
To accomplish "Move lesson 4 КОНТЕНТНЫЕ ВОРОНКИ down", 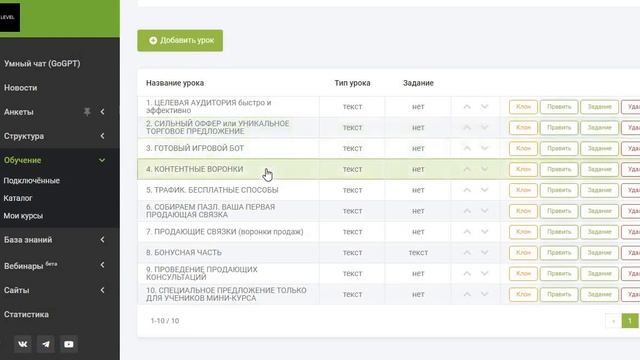I will tap(484, 169).
